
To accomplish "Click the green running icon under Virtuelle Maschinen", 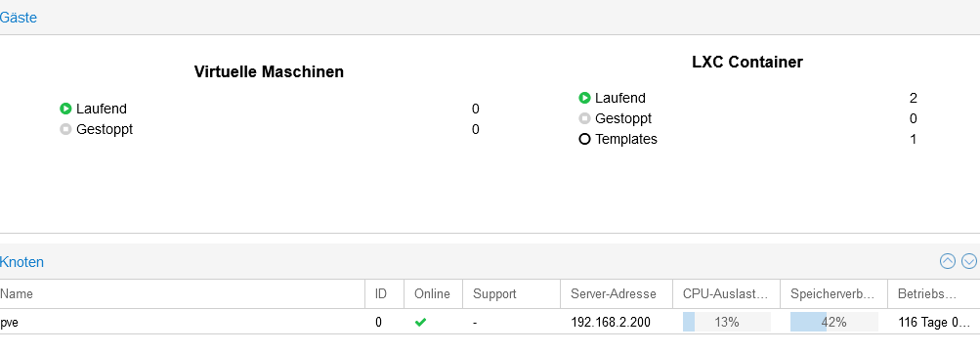I will [x=65, y=109].
